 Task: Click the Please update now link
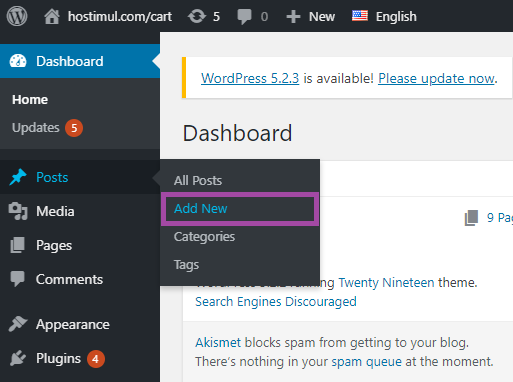point(436,79)
